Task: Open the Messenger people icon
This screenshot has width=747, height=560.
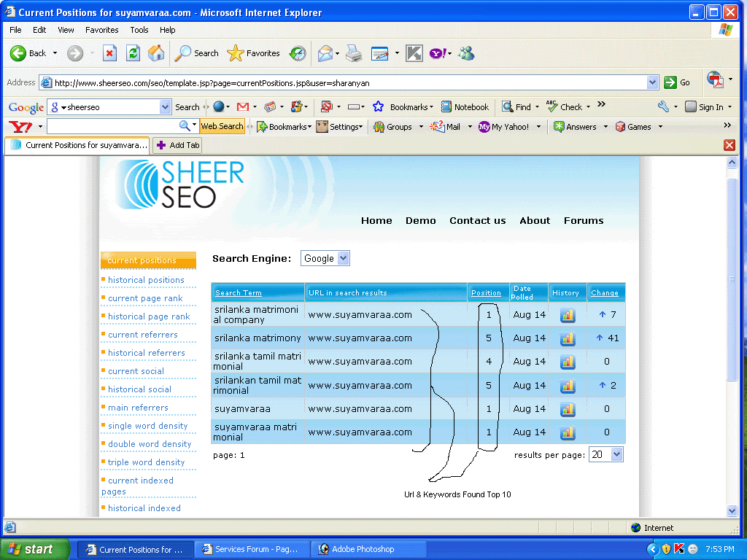Action: click(x=466, y=53)
